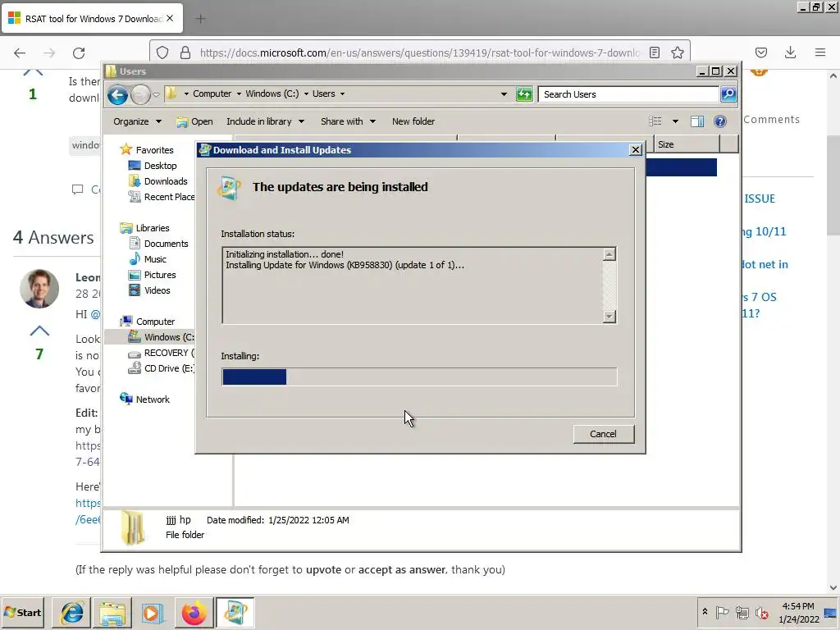Expand the view options dropdown arrow
This screenshot has width=840, height=630.
click(675, 121)
